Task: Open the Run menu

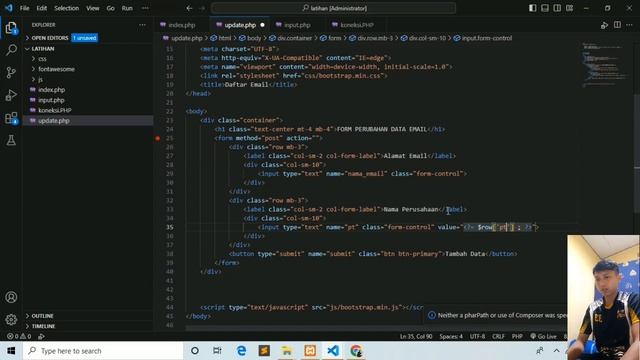Action: pyautogui.click(x=127, y=8)
